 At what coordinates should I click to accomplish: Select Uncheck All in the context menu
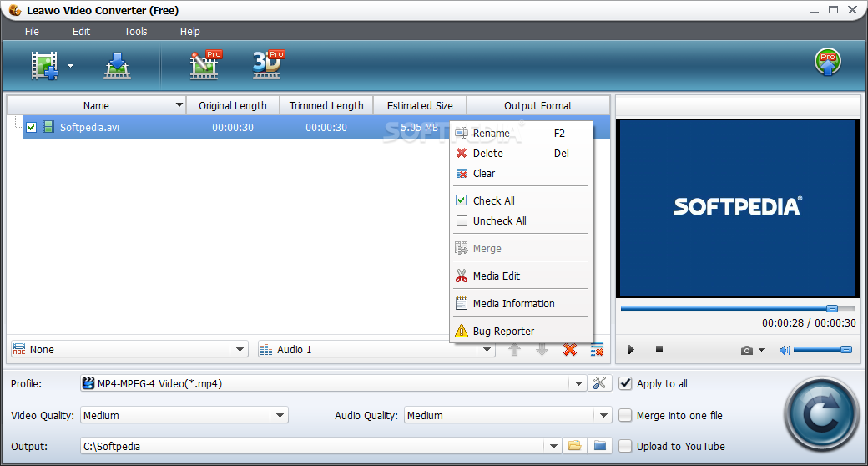521,220
